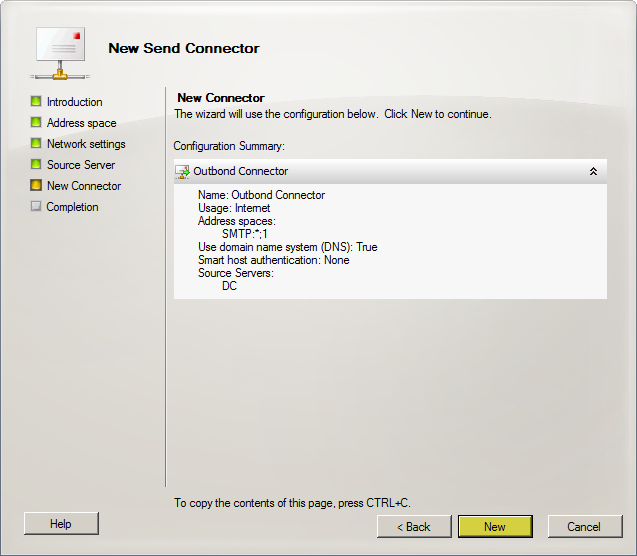The image size is (637, 556).
Task: Click the 'New Send Connector' wizard title
Action: coord(184,48)
